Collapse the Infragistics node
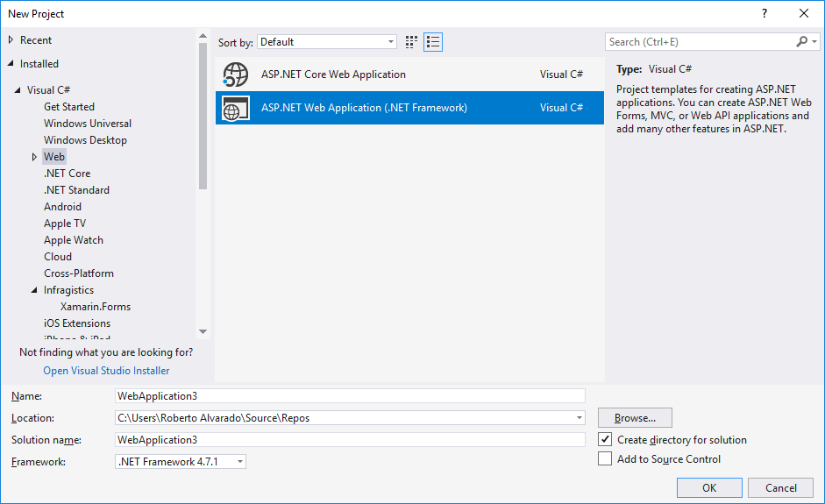The height and width of the screenshot is (504, 825). (x=34, y=290)
